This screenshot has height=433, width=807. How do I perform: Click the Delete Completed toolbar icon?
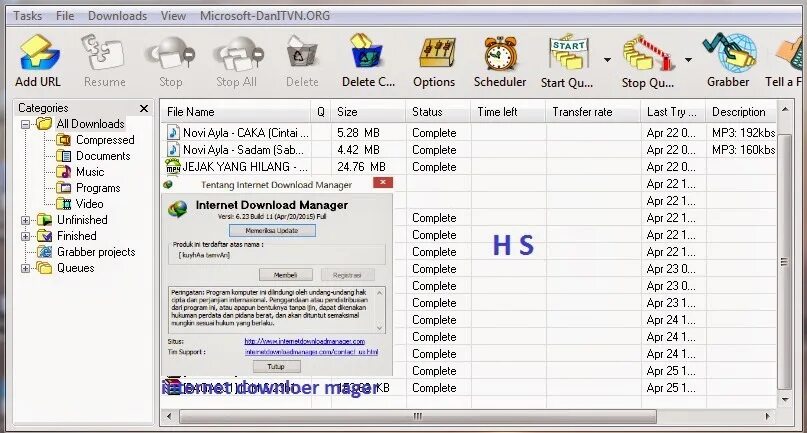click(366, 52)
